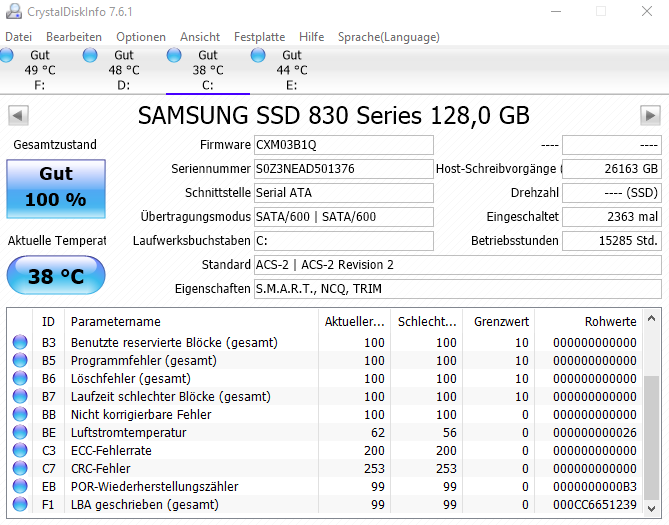669x525 pixels.
Task: Click scrollbar down arrow in SMART table
Action: 652,508
